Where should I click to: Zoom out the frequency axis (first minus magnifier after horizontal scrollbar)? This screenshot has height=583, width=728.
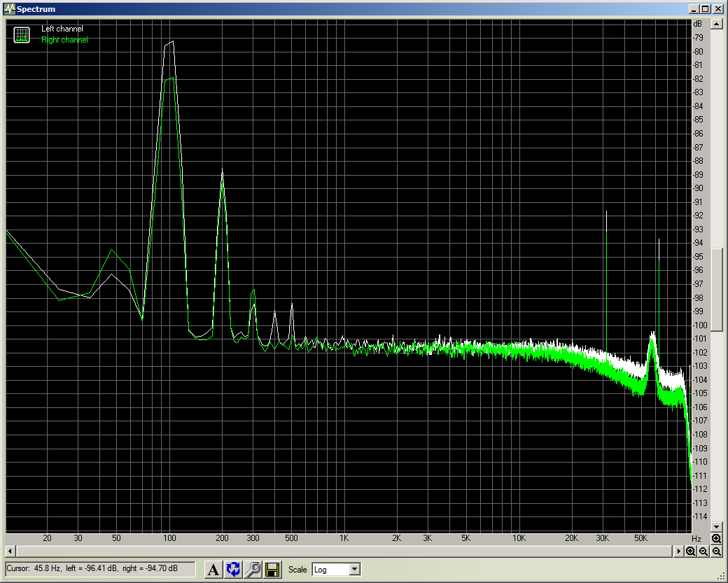[x=704, y=551]
